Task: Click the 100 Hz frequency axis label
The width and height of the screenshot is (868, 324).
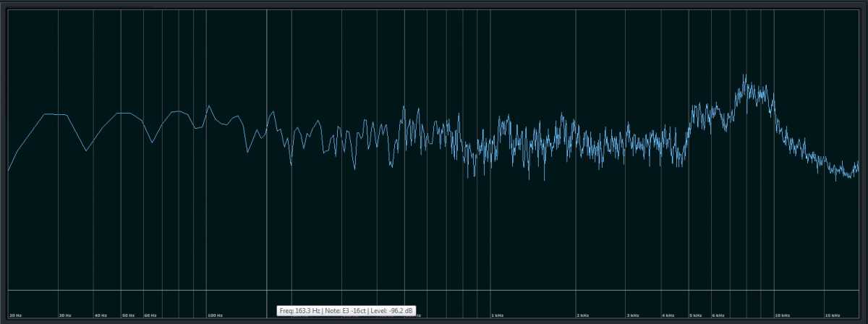Action: pyautogui.click(x=215, y=315)
